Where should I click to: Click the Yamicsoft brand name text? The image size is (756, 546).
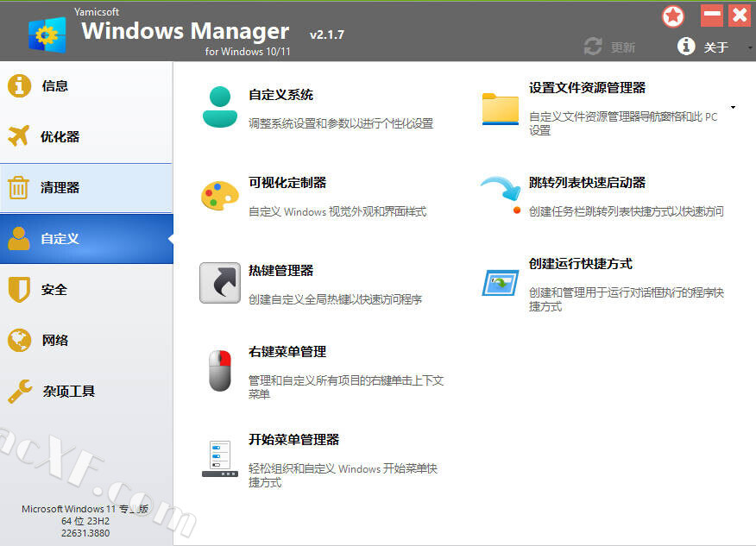(97, 11)
